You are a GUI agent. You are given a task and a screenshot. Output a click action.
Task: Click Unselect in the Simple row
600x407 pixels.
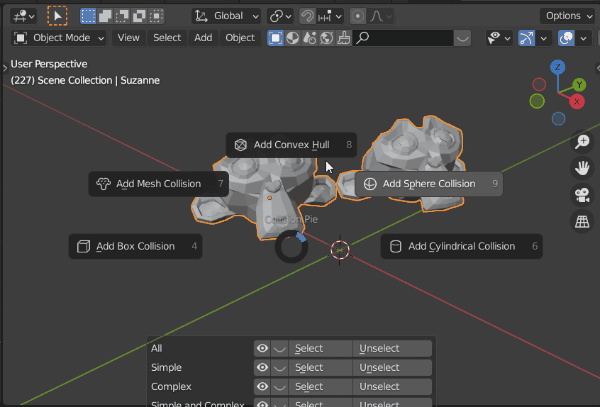pos(392,368)
